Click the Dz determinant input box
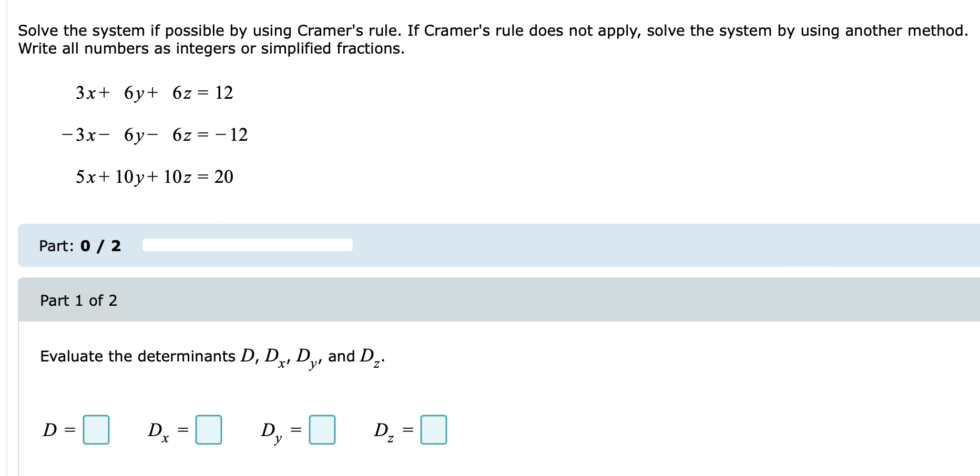The height and width of the screenshot is (476, 980). pos(433,430)
